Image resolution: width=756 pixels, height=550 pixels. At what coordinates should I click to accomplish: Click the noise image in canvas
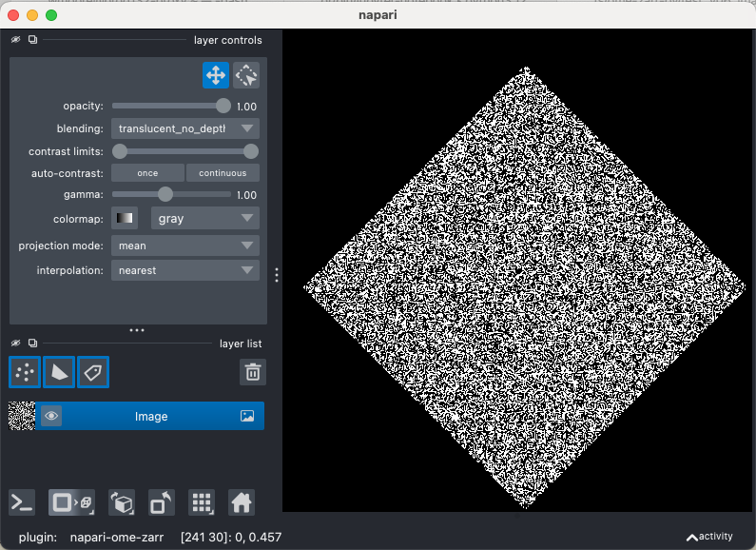525,287
